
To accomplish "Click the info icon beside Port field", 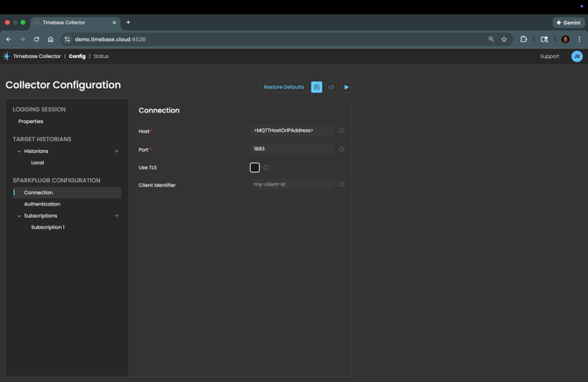I will point(342,149).
